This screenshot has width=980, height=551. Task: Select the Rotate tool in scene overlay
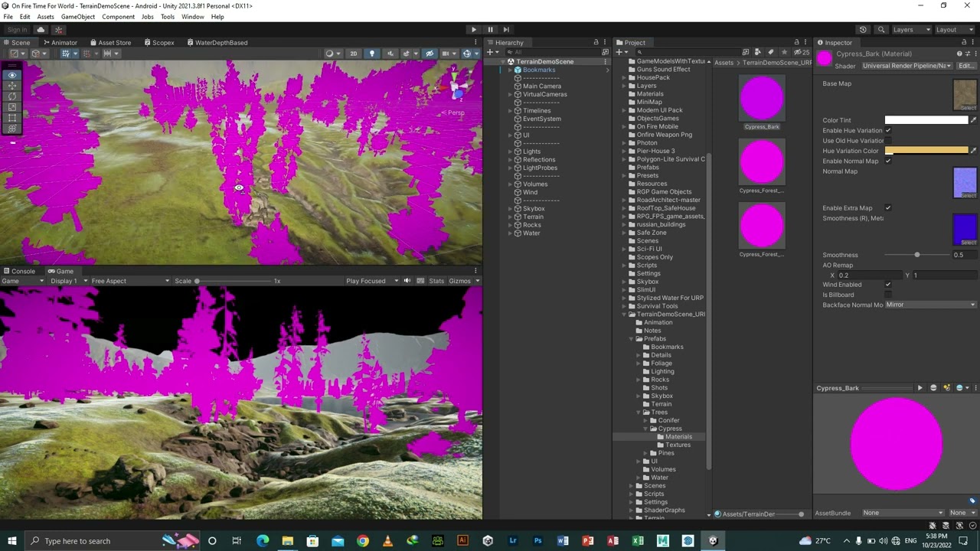click(x=11, y=96)
